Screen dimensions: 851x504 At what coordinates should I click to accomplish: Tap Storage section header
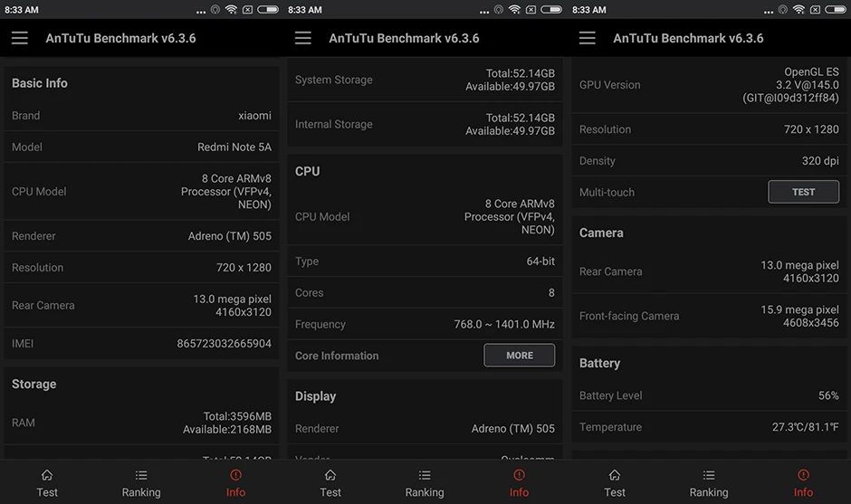tap(34, 384)
